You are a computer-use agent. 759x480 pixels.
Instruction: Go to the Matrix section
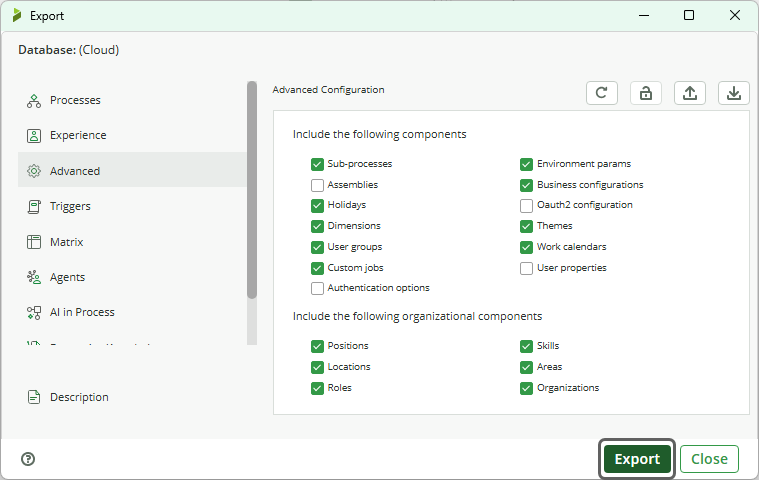pyautogui.click(x=132, y=241)
